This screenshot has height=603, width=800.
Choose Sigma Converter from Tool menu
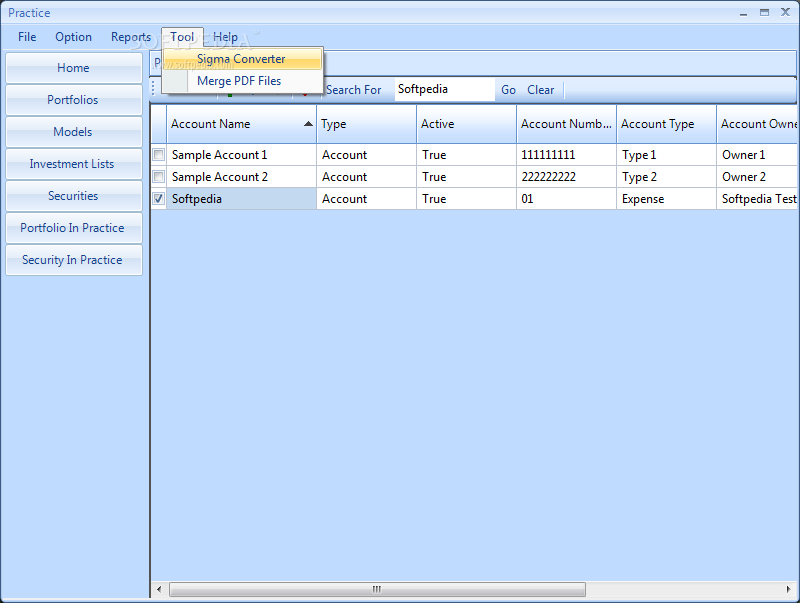pyautogui.click(x=242, y=59)
